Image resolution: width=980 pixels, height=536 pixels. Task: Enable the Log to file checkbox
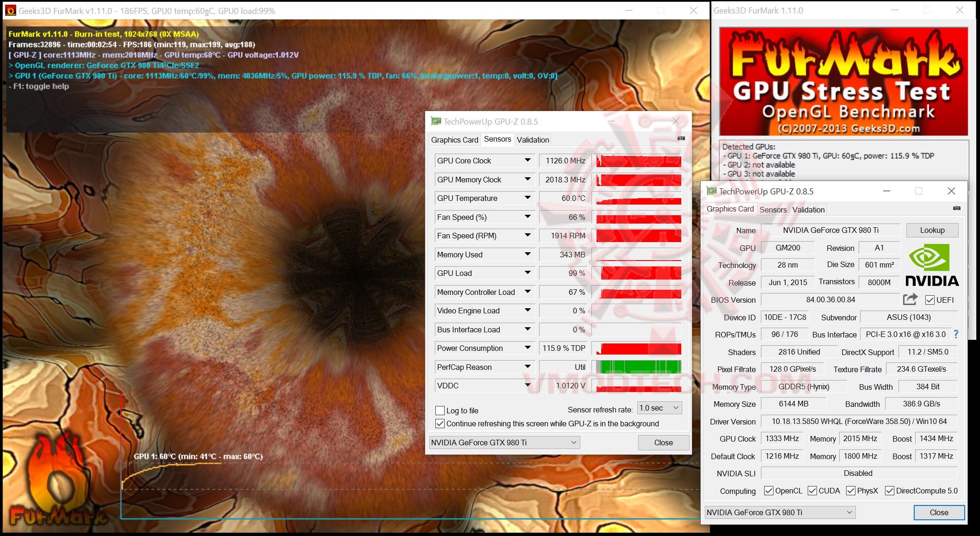440,411
